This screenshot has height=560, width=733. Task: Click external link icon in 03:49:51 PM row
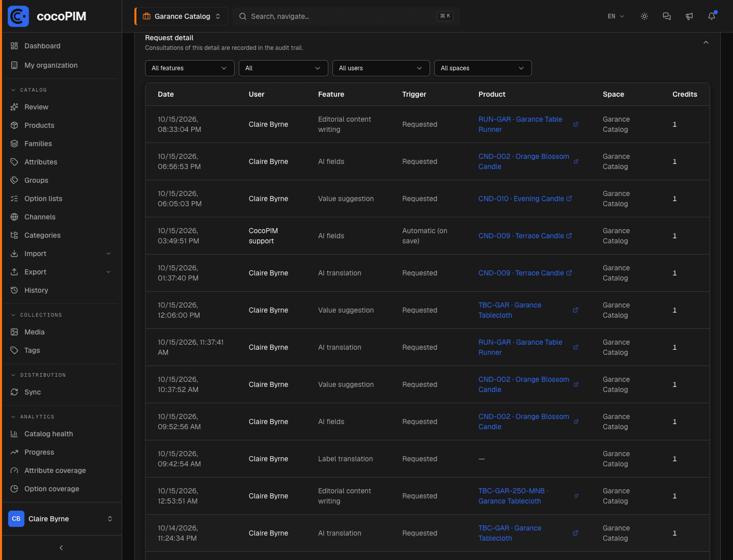point(569,236)
